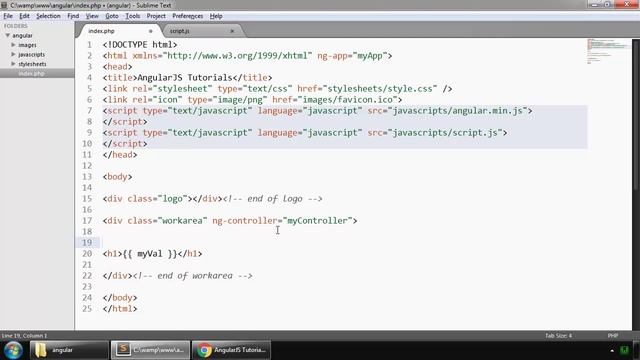Click line number 7 in gutter
640x360 pixels.
[89, 111]
